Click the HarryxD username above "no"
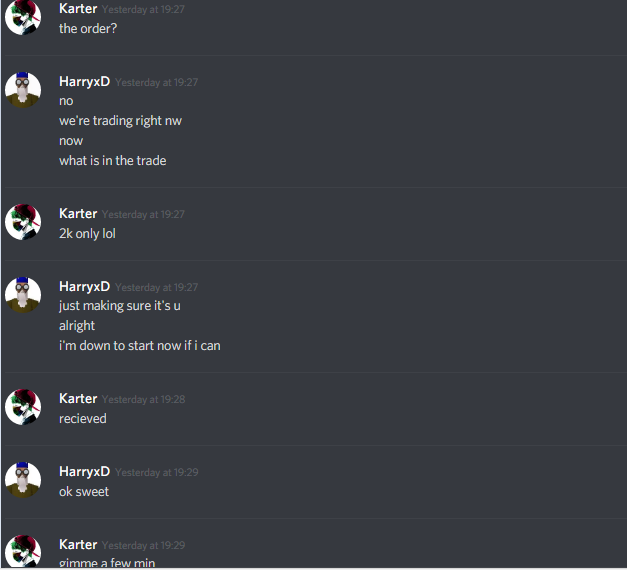627x570 pixels. coord(84,82)
